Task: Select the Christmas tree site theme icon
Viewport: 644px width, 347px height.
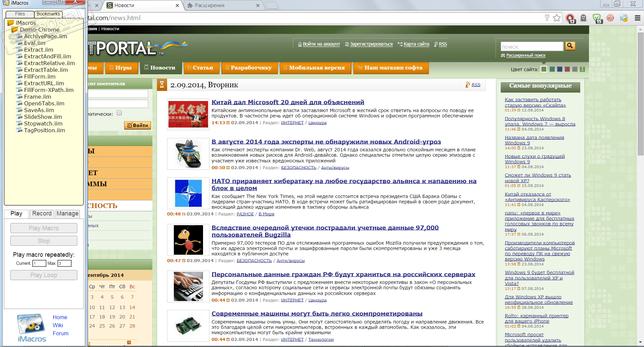Action: tap(582, 69)
